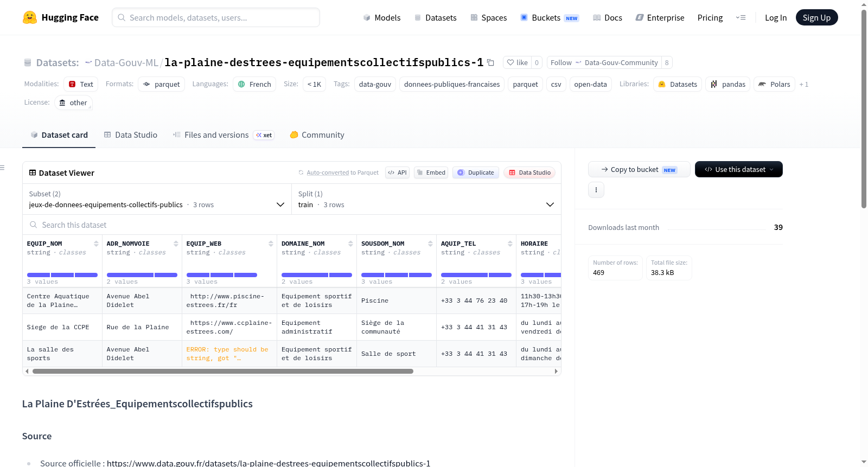Screen dimensions: 868x467
Task: Expand the Subset selector dropdown
Action: click(x=157, y=199)
